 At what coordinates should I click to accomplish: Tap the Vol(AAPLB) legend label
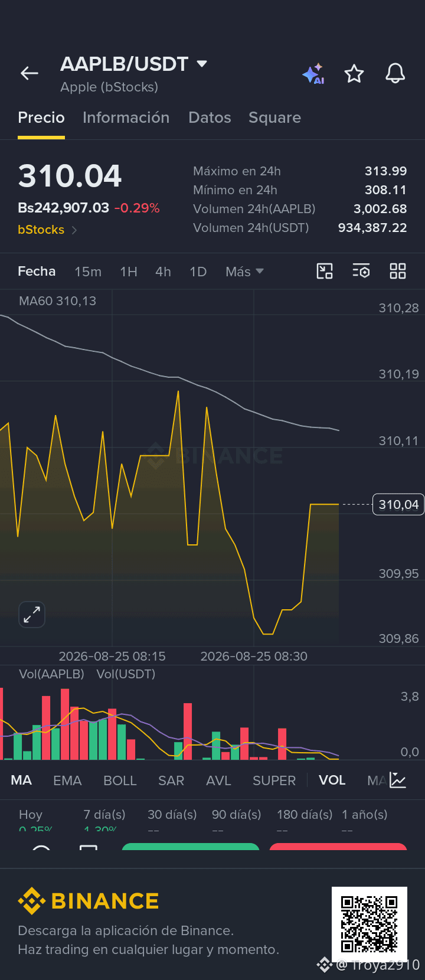click(x=51, y=674)
